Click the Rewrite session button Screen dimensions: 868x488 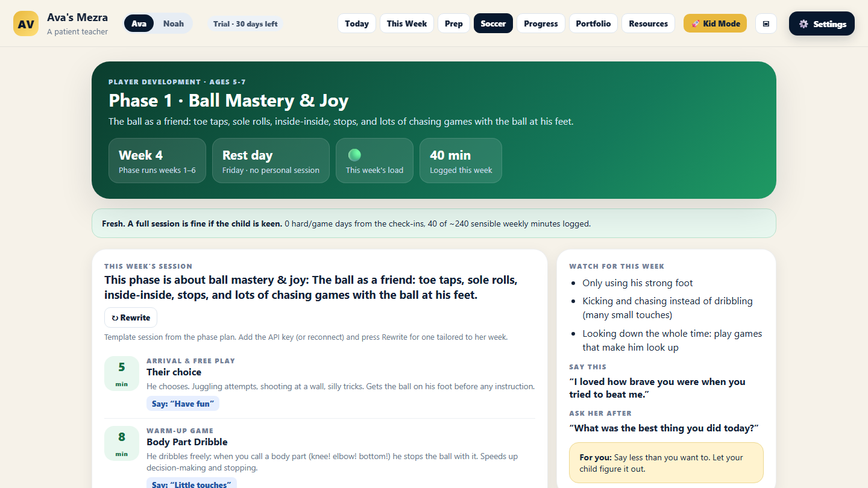tap(131, 318)
